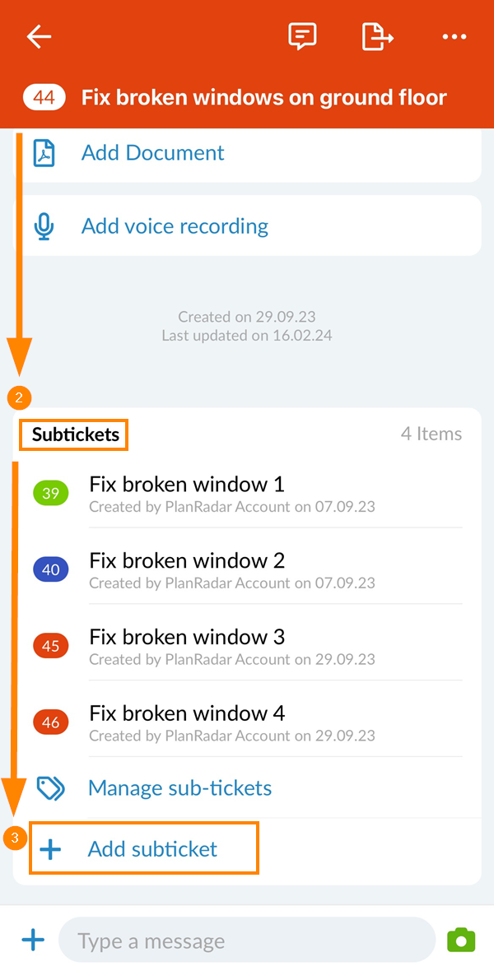Click the PDF document icon

point(44,153)
